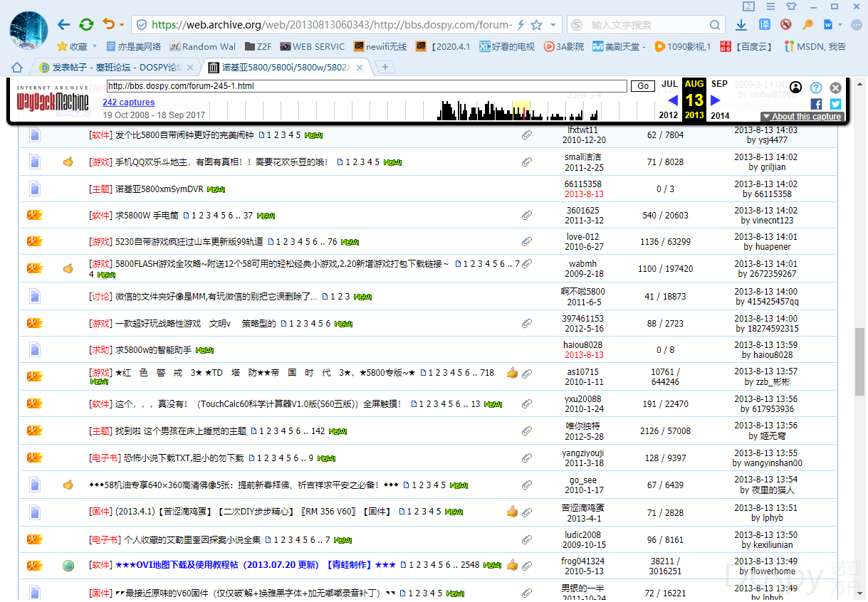
Task: Focus the Wayback URL input field
Action: point(367,86)
